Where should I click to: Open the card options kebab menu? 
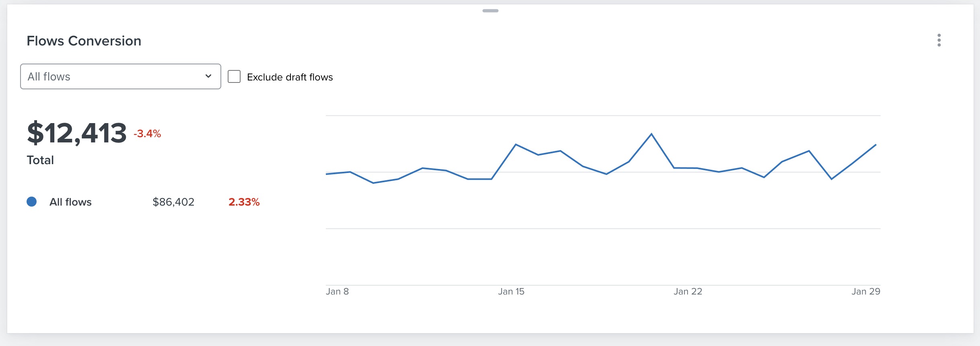click(939, 40)
